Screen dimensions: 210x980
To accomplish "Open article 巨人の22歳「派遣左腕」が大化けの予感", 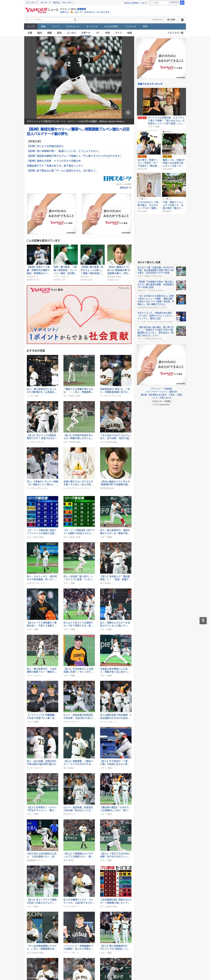I will coord(156,270).
